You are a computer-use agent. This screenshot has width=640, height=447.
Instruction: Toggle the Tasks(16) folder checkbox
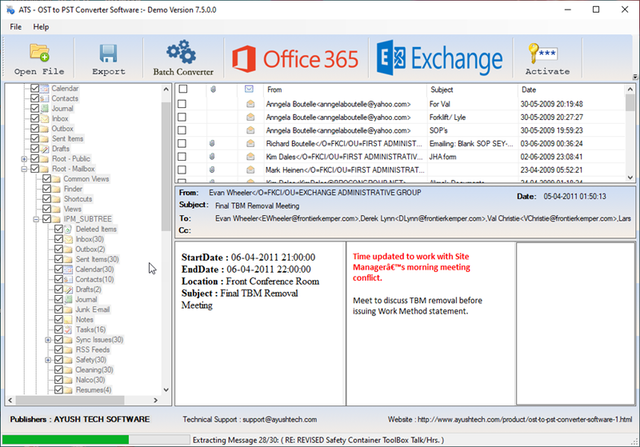tap(59, 329)
